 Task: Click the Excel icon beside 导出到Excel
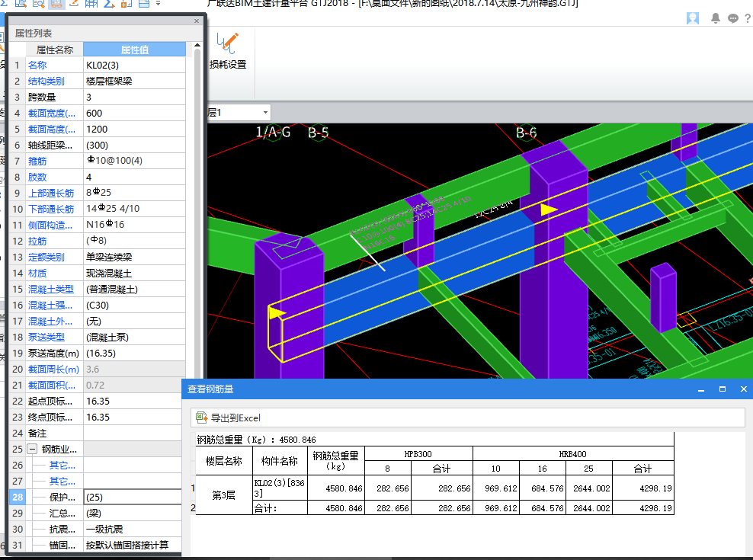(201, 418)
